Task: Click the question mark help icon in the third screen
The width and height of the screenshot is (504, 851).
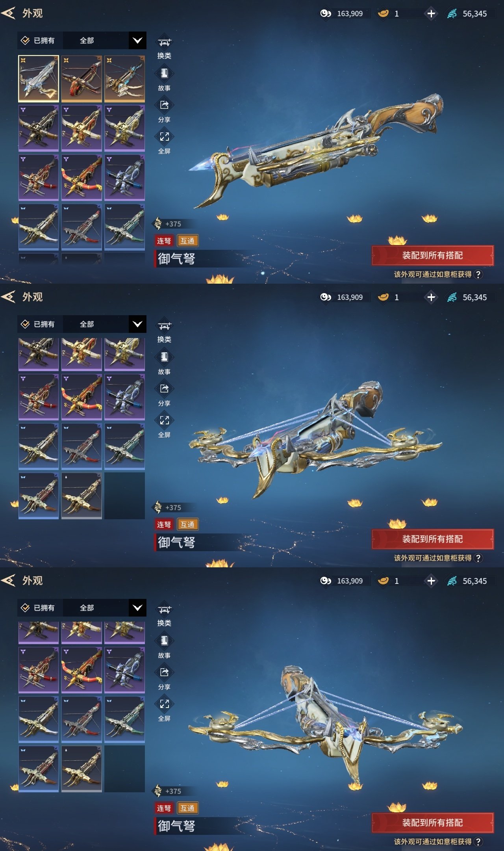Action: [478, 842]
